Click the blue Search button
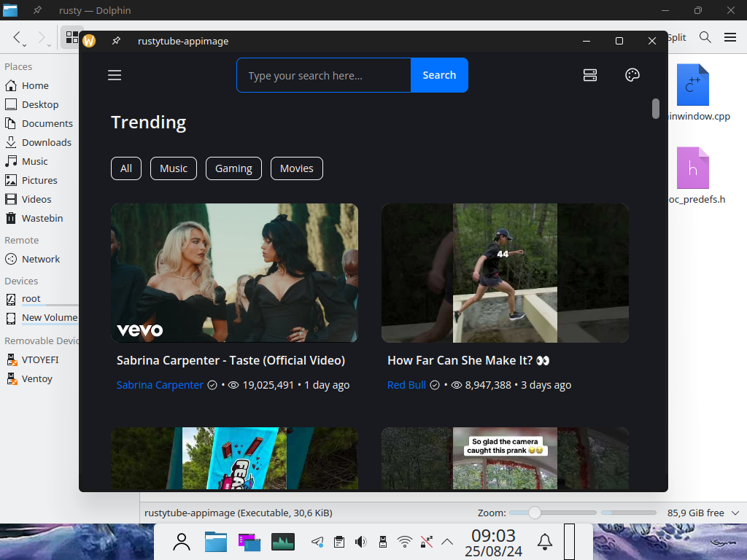This screenshot has height=560, width=747. 439,75
